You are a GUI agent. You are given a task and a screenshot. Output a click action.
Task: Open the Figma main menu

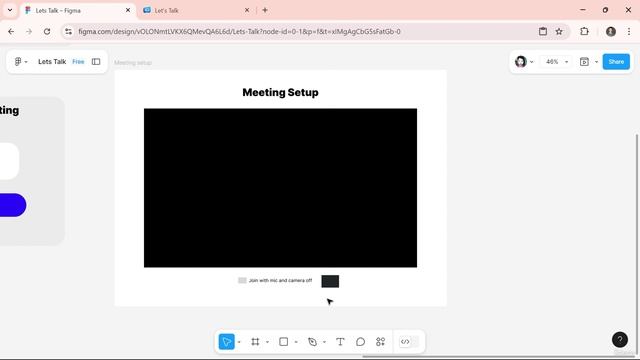(x=20, y=62)
